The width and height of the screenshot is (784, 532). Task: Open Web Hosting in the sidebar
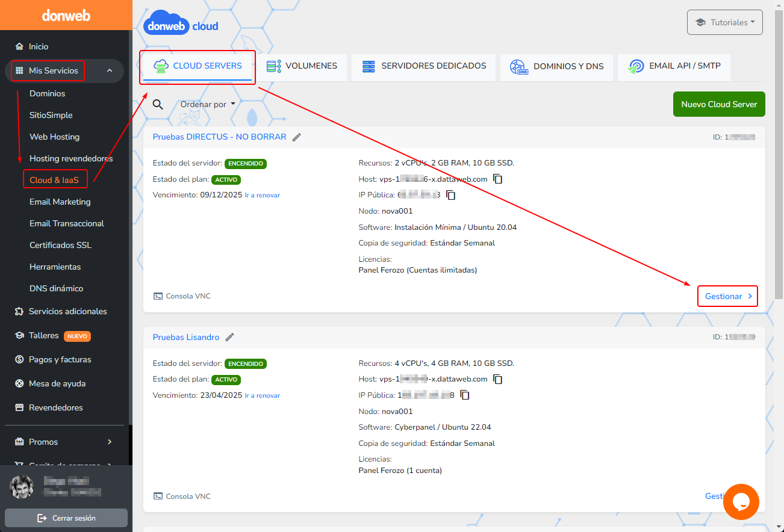tap(54, 137)
